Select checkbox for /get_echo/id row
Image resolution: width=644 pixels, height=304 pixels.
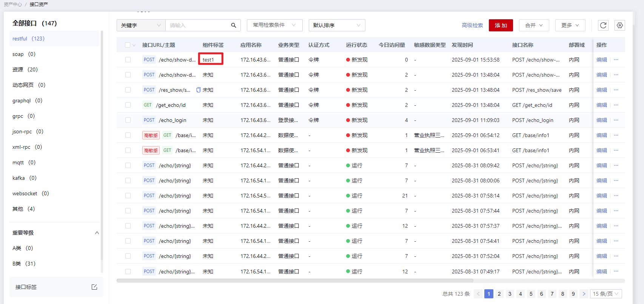[128, 105]
